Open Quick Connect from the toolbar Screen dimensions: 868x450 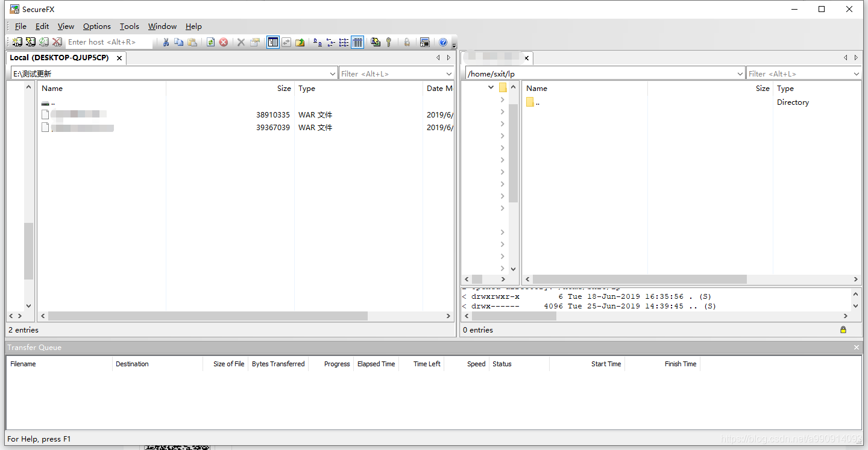click(x=30, y=42)
